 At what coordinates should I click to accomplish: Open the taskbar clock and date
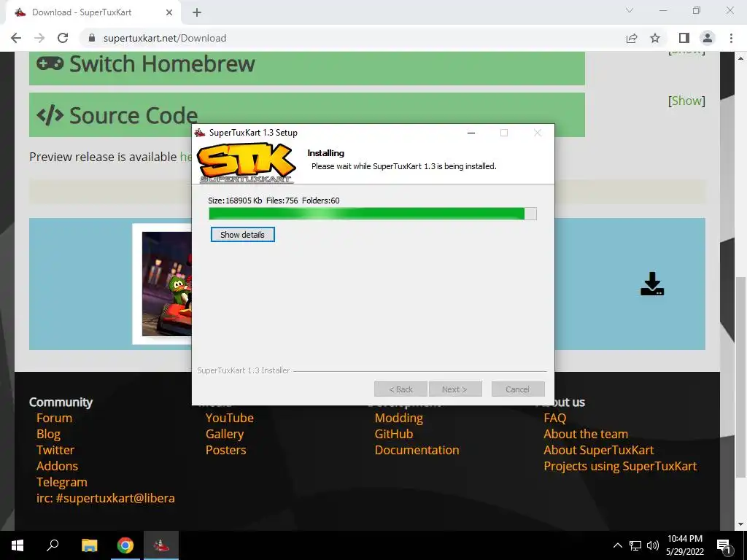[685, 545]
